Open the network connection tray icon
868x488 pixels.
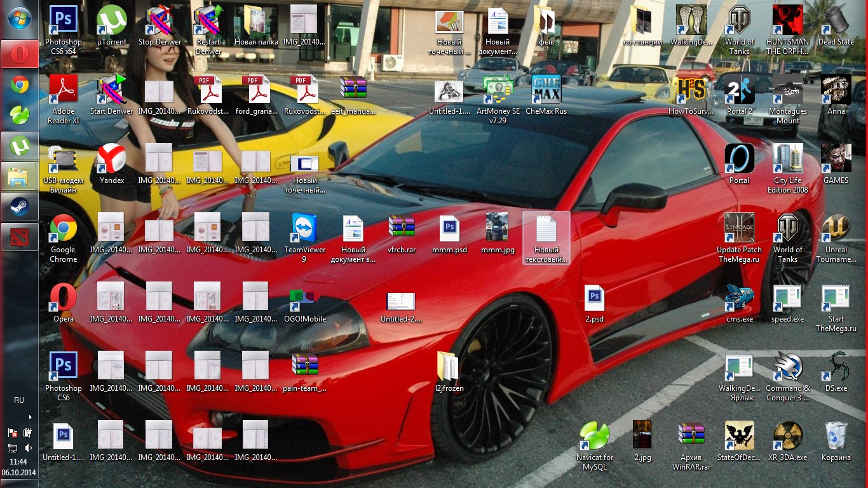tap(13, 448)
